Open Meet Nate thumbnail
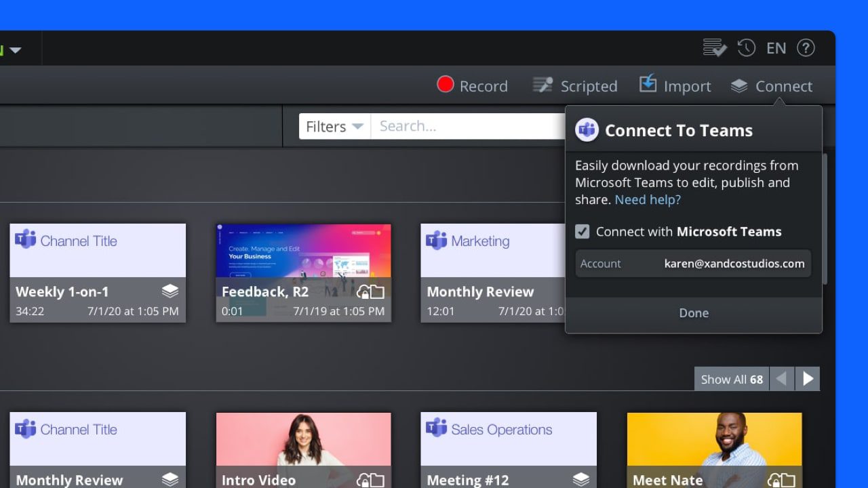 click(714, 450)
